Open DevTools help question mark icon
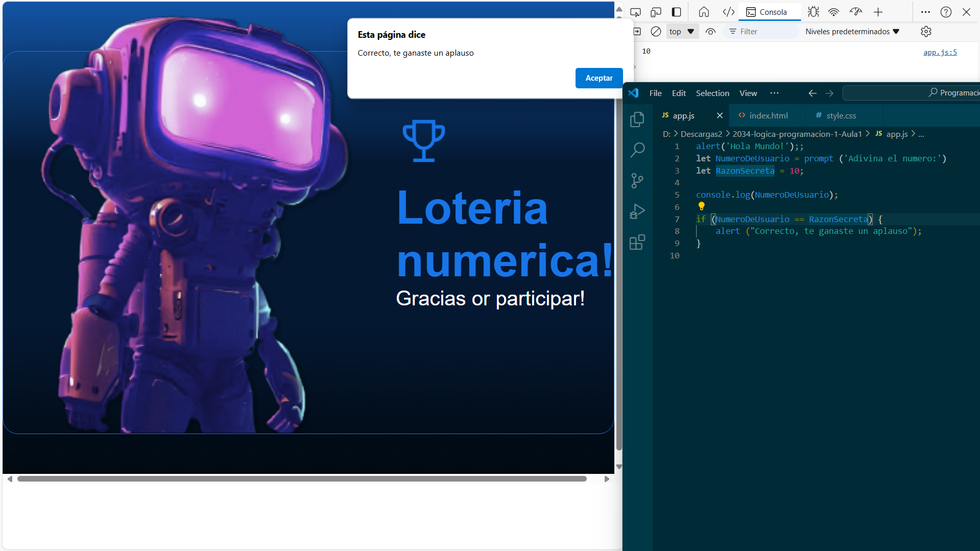980x551 pixels. 946,12
